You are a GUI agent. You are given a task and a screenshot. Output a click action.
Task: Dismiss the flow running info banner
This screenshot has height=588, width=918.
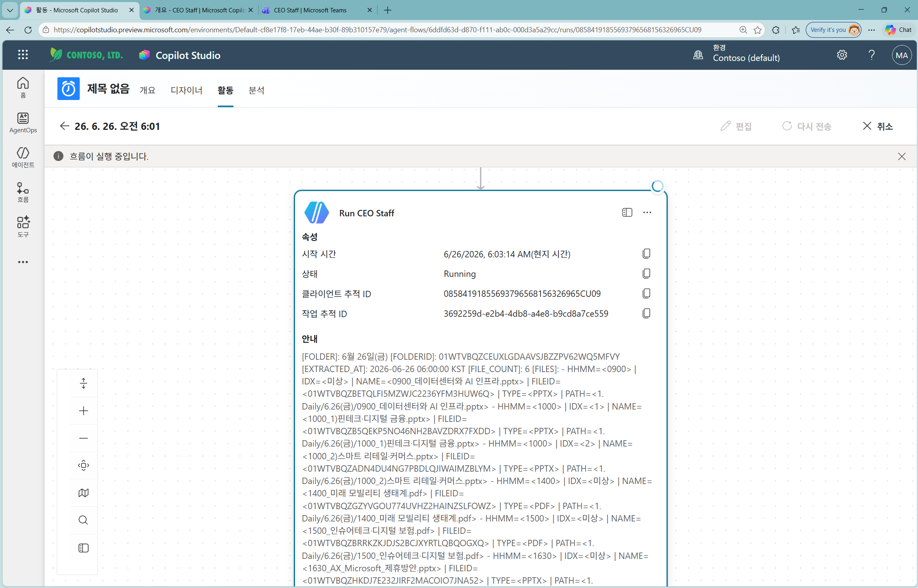coord(902,157)
